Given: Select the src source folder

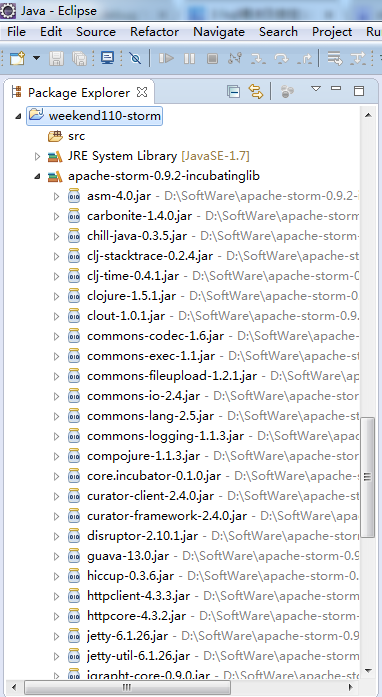Looking at the screenshot, I should click(x=76, y=136).
